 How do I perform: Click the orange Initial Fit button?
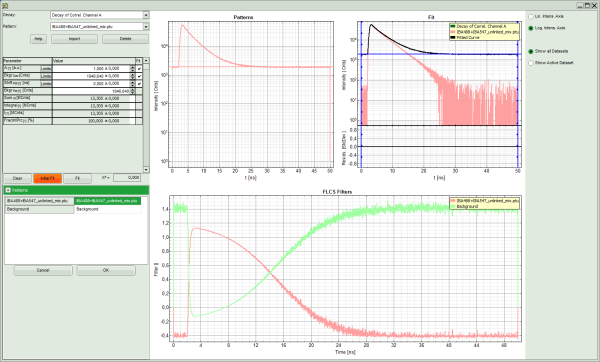tap(47, 178)
